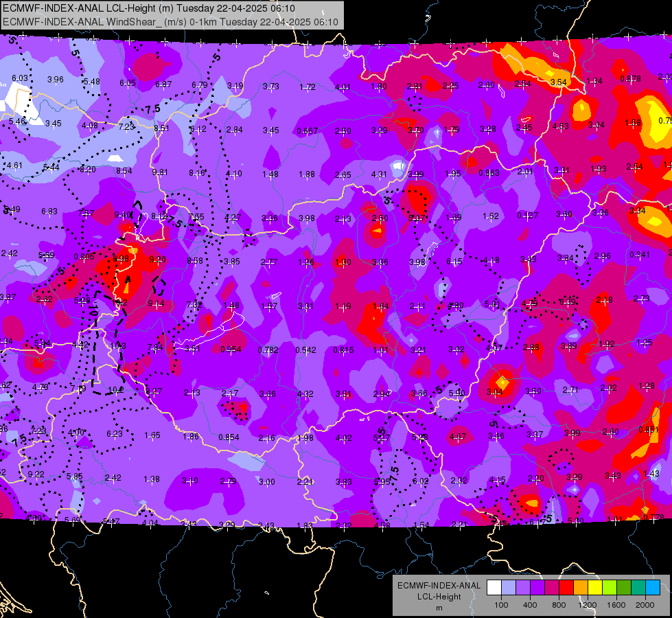Select the red legend color swatch
This screenshot has height=618, width=672.
coord(566,588)
